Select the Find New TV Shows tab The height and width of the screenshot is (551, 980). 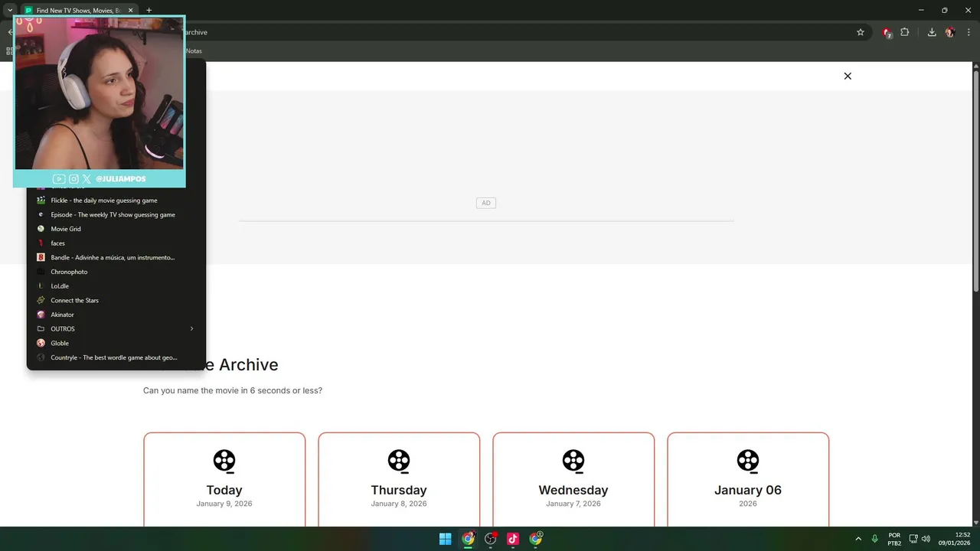[79, 11]
